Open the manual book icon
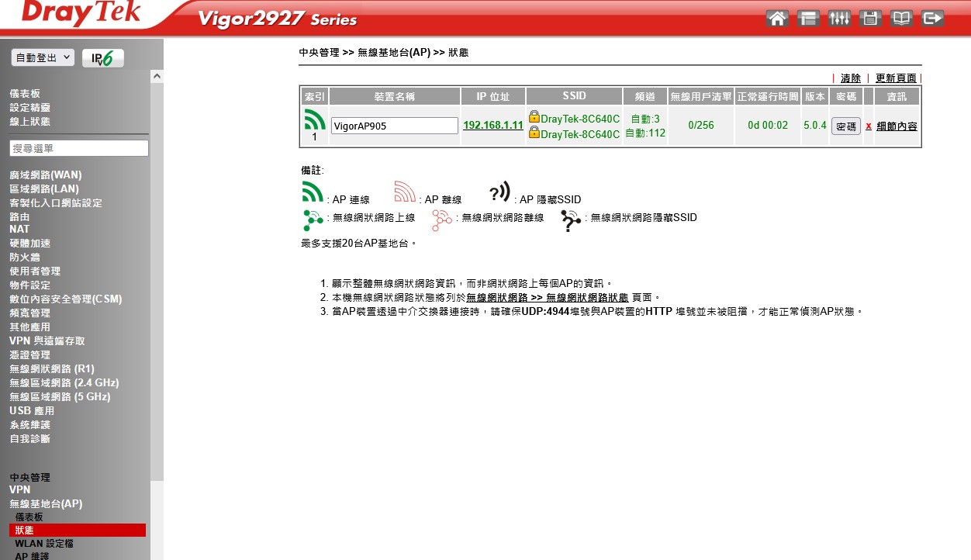The width and height of the screenshot is (971, 560). [901, 19]
